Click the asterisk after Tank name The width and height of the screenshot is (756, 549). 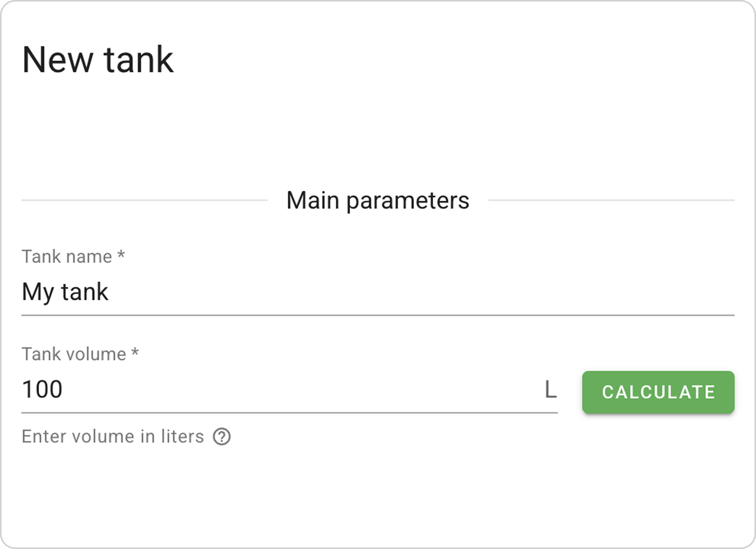click(x=121, y=255)
